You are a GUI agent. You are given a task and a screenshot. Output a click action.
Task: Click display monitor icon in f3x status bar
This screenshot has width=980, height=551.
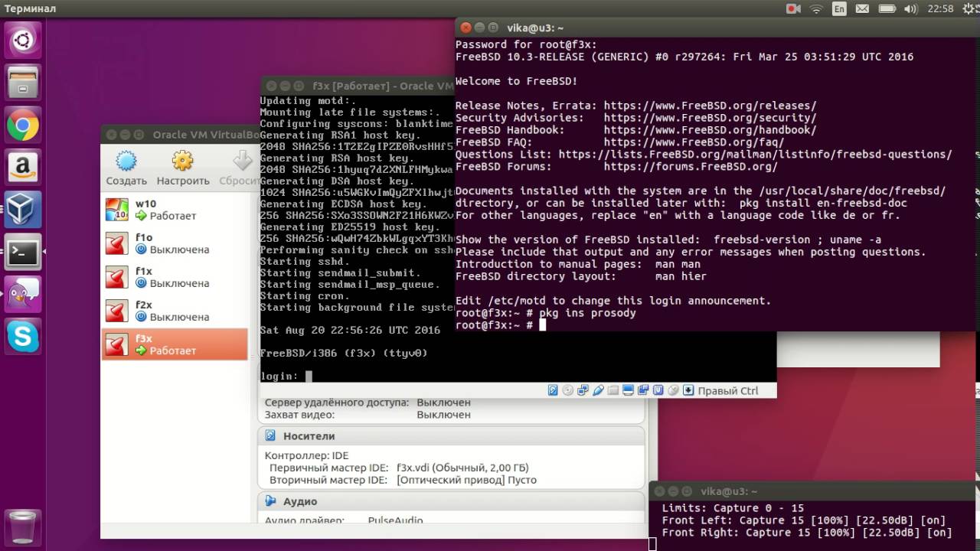629,390
